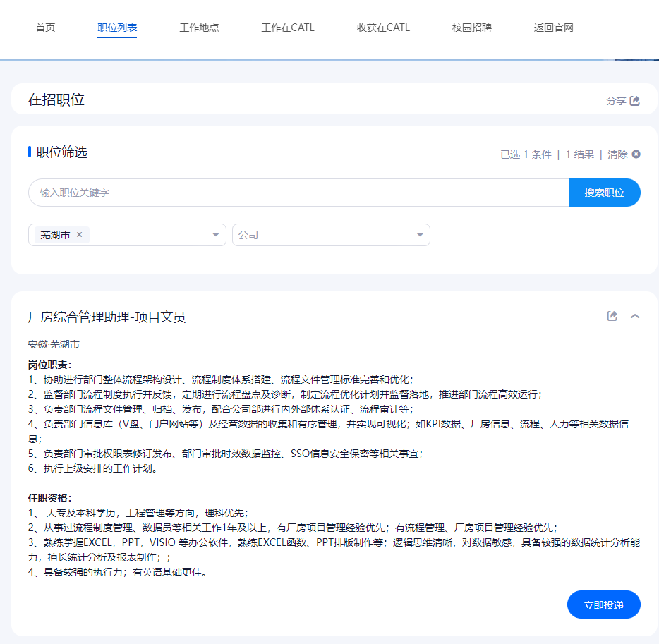
Task: Click the 厂房综合管理助理-项目文员 job title
Action: [x=107, y=317]
